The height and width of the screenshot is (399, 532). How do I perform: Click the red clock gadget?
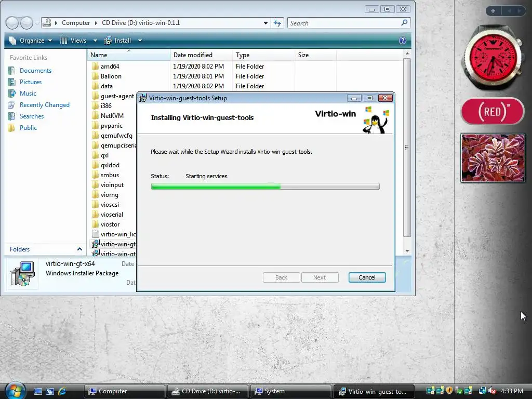pyautogui.click(x=493, y=58)
